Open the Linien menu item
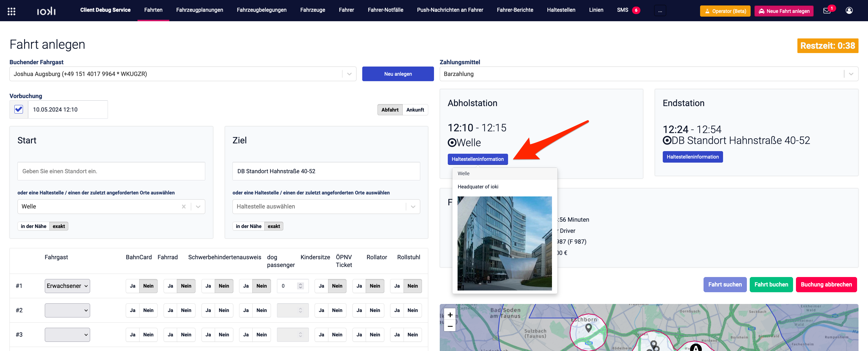Viewport: 868px width, 351px height. pos(596,10)
